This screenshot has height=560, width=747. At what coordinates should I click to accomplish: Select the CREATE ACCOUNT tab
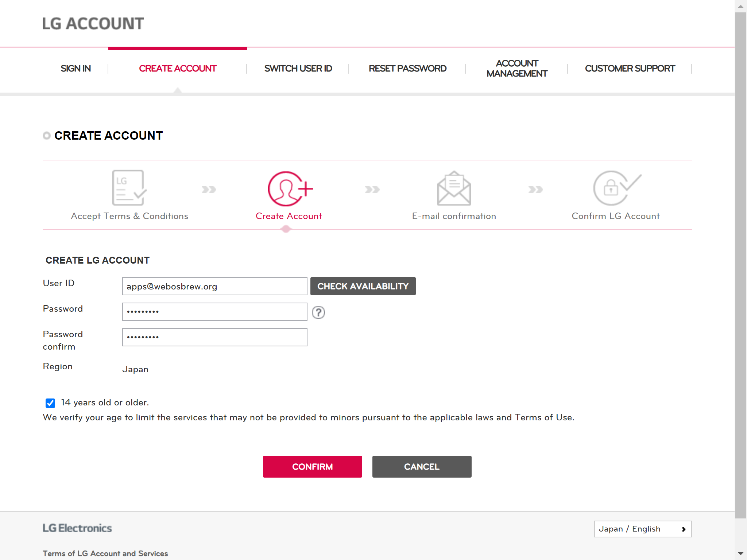[x=178, y=69]
